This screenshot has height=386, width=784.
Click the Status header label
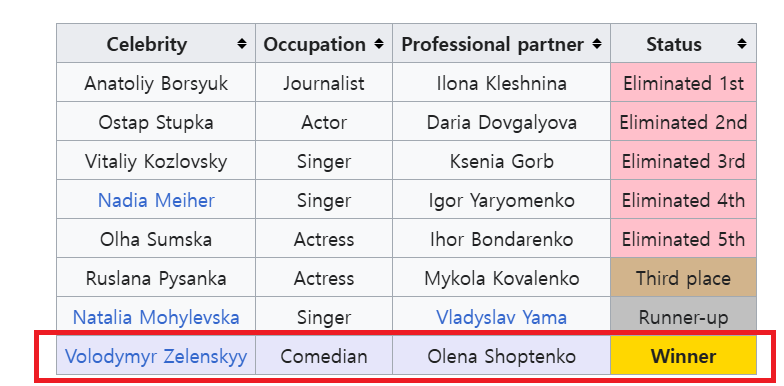point(674,44)
